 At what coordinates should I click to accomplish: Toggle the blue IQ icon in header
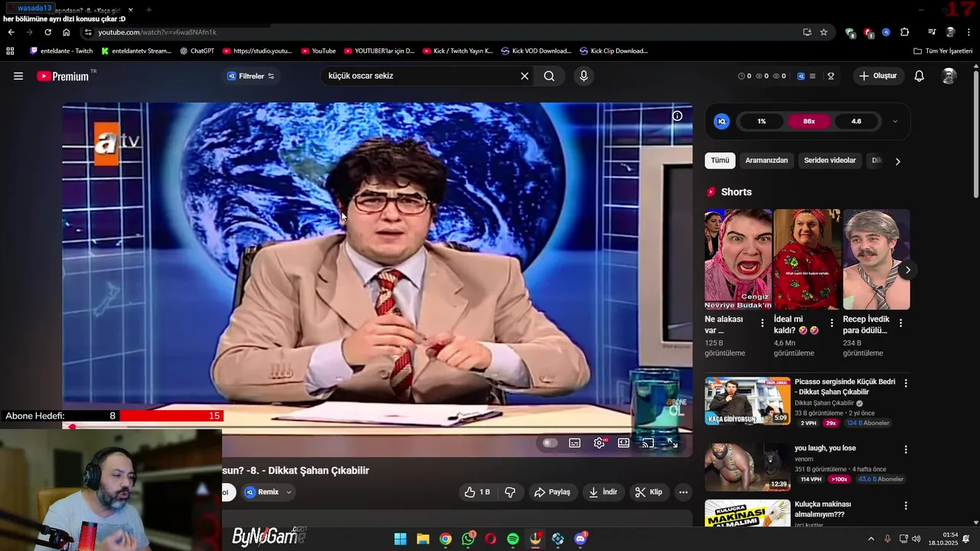pos(801,76)
